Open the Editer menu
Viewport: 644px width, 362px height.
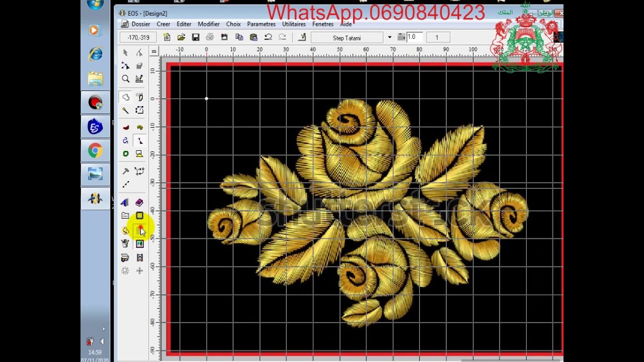184,24
